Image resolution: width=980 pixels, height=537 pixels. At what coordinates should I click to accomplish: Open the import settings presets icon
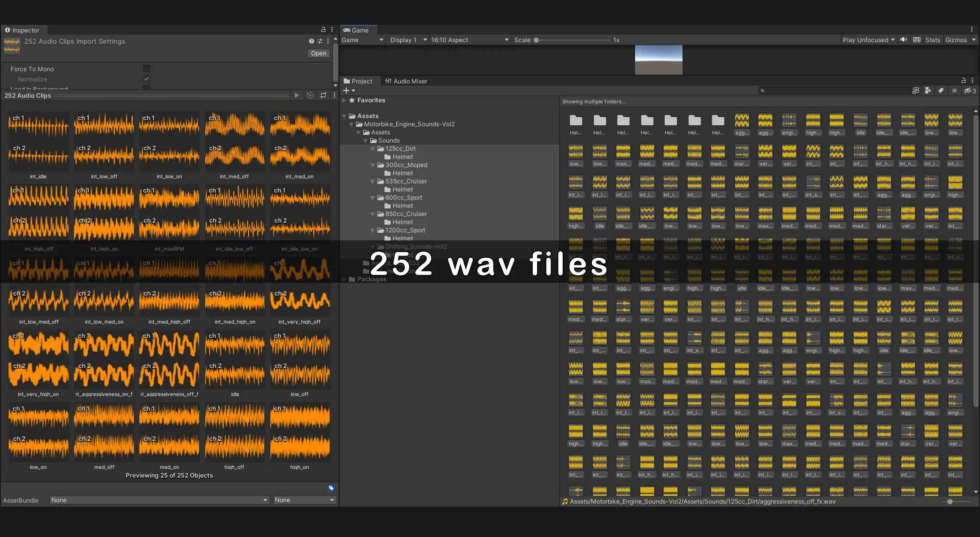pos(319,41)
